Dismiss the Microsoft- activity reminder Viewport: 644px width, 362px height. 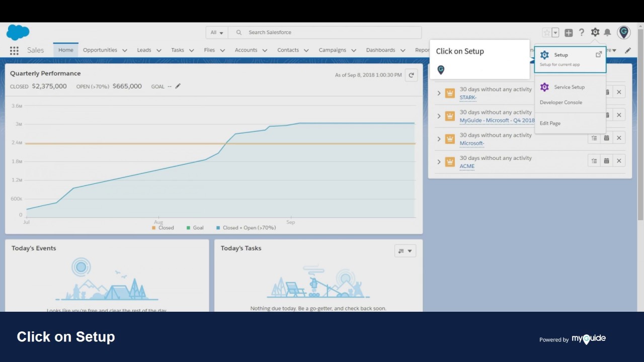coord(619,138)
